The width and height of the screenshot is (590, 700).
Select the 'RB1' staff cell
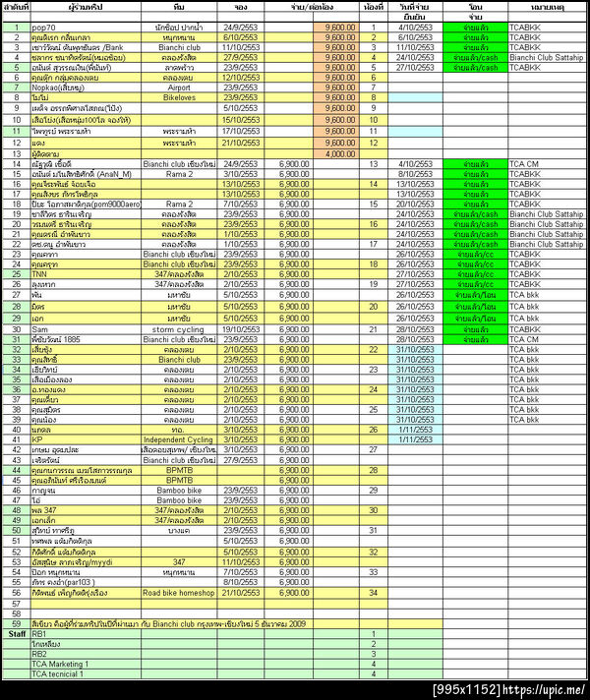pos(86,634)
